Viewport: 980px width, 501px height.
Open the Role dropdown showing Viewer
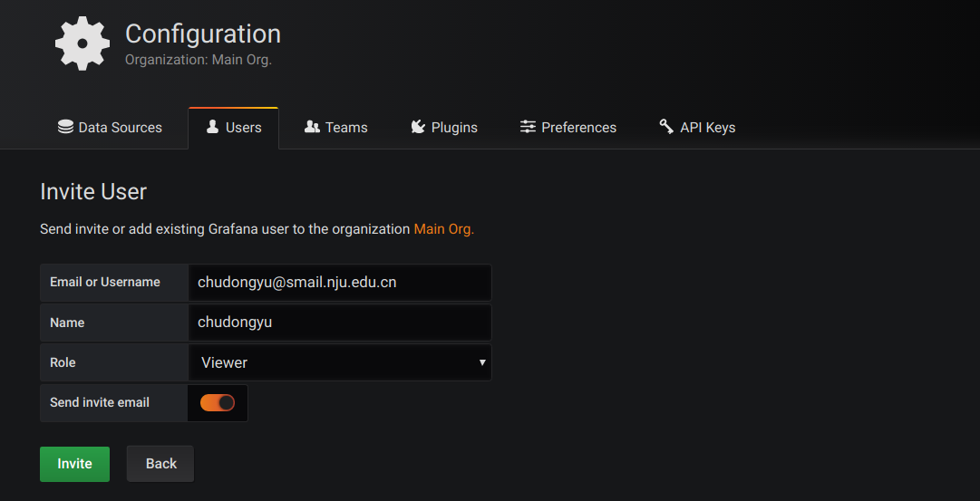[340, 362]
